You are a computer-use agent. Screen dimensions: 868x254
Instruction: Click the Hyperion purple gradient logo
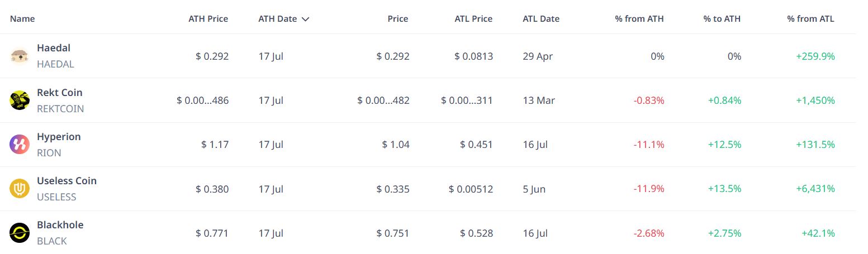pyautogui.click(x=20, y=144)
